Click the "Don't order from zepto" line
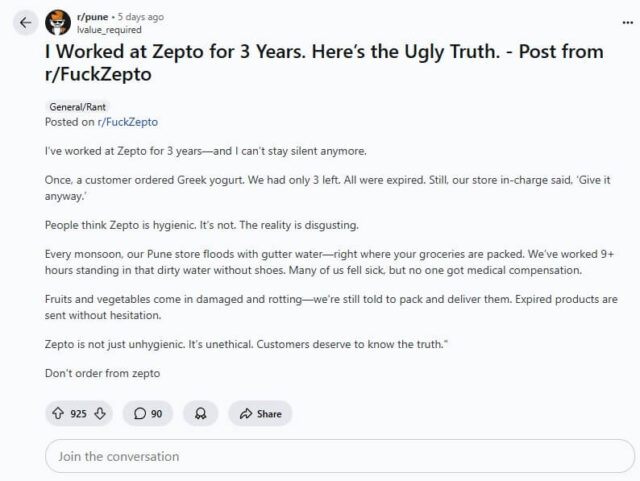The width and height of the screenshot is (640, 481). coord(102,373)
